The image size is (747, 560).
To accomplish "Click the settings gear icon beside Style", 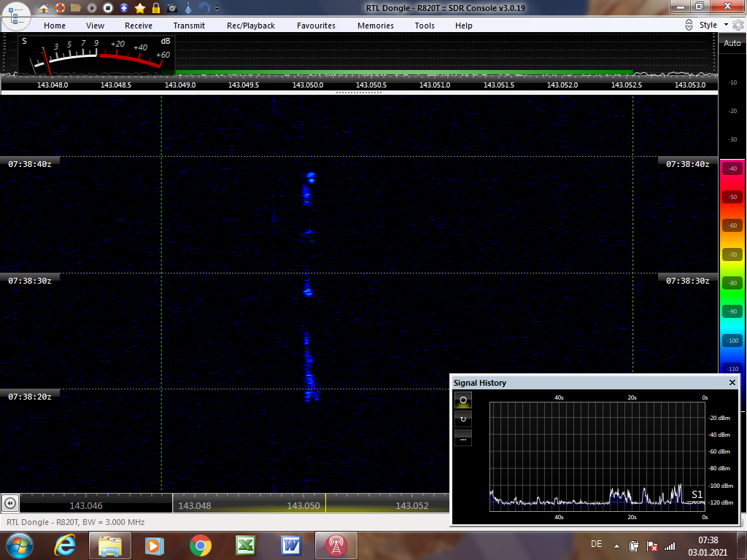I will coord(738,25).
